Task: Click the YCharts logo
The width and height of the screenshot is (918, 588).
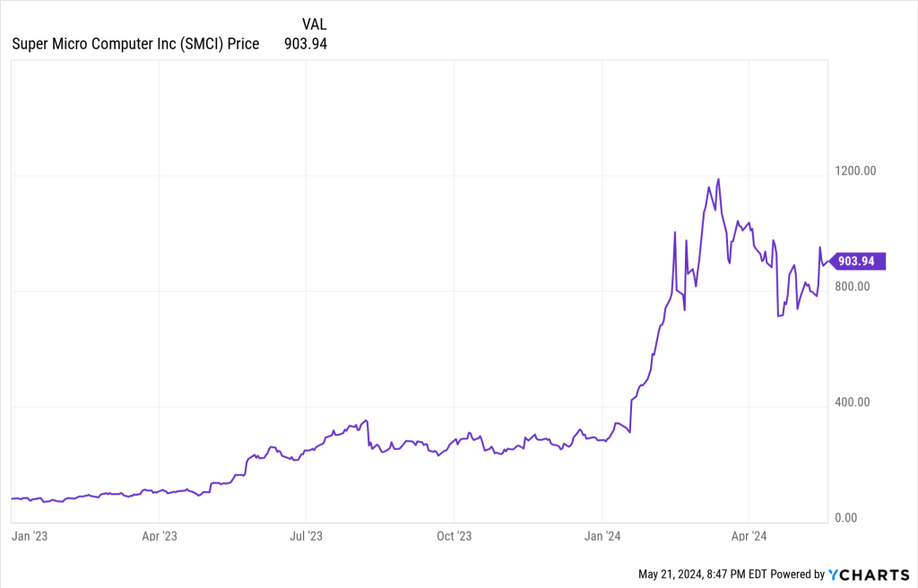Action: point(868,575)
